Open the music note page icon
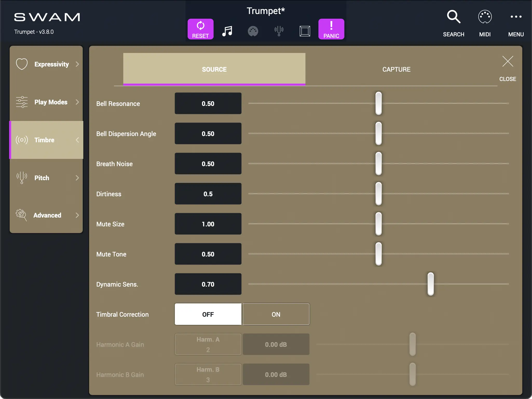 coord(227,31)
